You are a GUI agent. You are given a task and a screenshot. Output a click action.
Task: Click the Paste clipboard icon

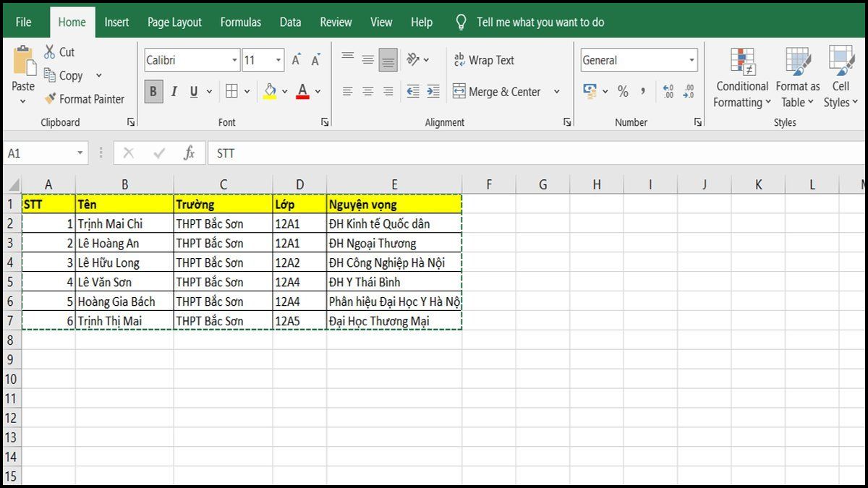[x=23, y=59]
